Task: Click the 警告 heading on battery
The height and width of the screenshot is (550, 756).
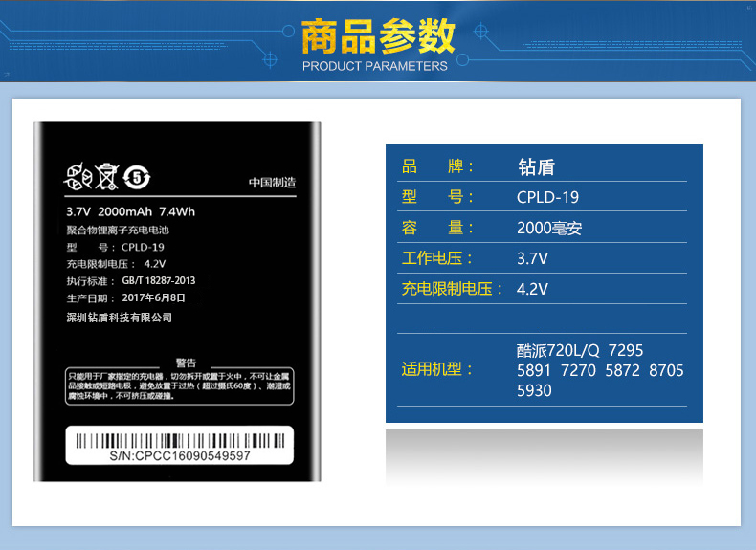Action: 186,363
